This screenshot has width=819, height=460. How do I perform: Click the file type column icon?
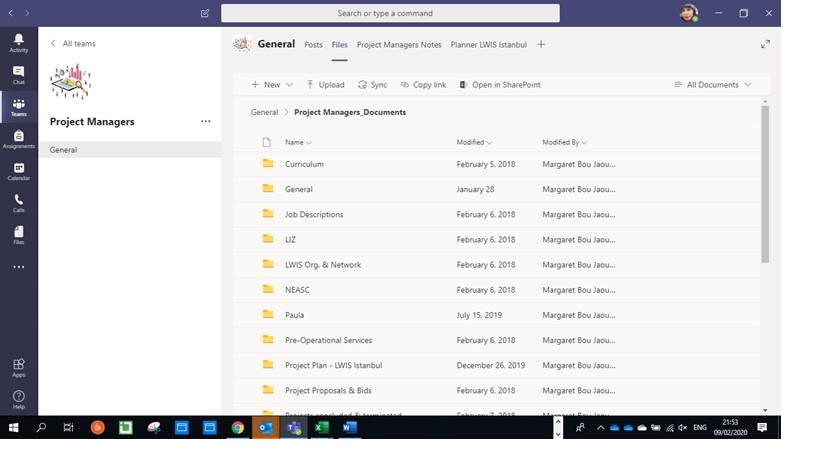coord(266,142)
